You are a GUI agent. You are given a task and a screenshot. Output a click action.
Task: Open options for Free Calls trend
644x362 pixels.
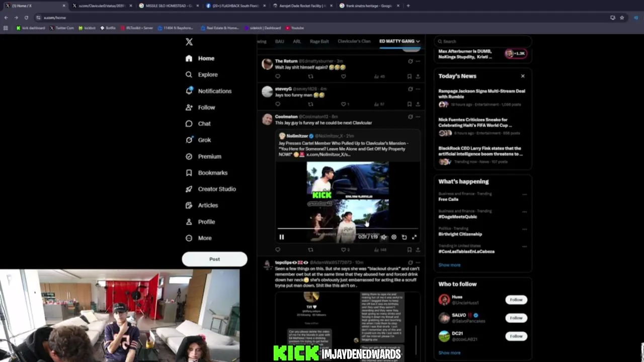[x=524, y=195]
